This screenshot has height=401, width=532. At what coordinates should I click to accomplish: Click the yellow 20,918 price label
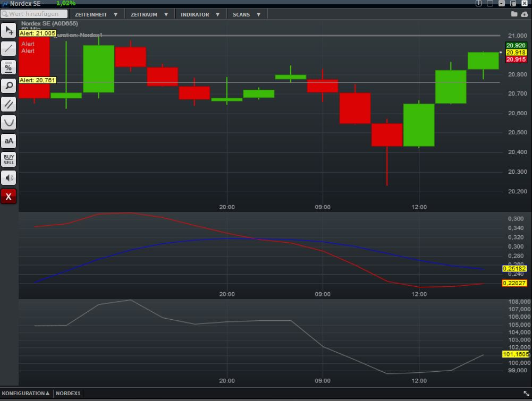(x=516, y=53)
